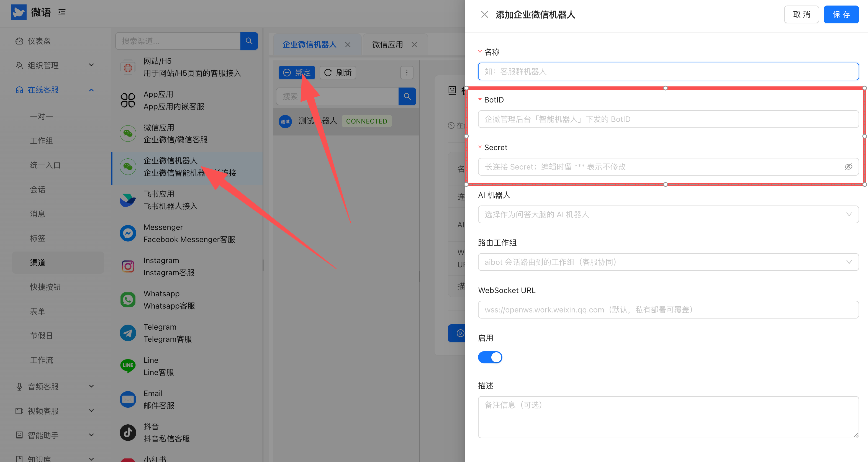Focus the BotID input field
The height and width of the screenshot is (462, 868).
tap(668, 119)
